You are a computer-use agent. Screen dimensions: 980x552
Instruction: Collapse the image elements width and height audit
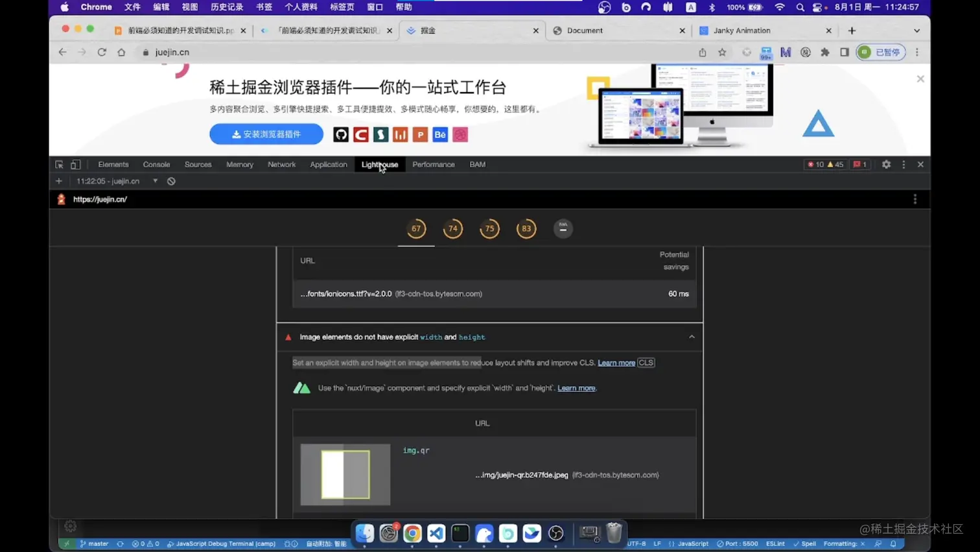tap(692, 337)
